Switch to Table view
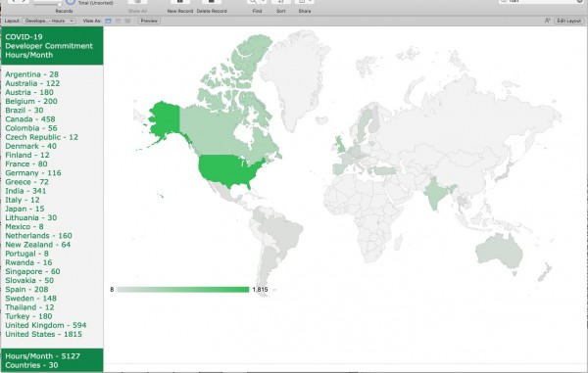The image size is (588, 373). tap(127, 21)
